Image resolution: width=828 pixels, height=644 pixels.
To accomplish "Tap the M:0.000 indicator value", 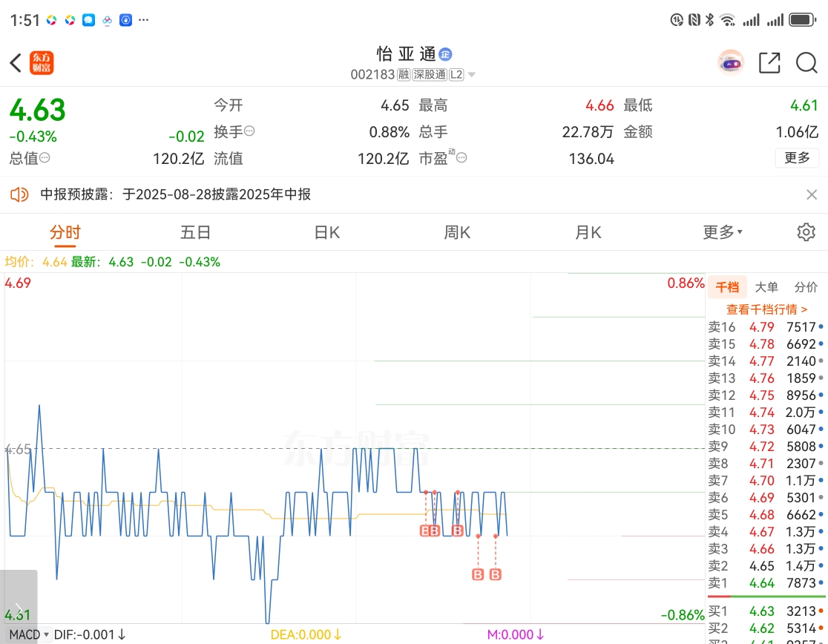I will (x=516, y=634).
